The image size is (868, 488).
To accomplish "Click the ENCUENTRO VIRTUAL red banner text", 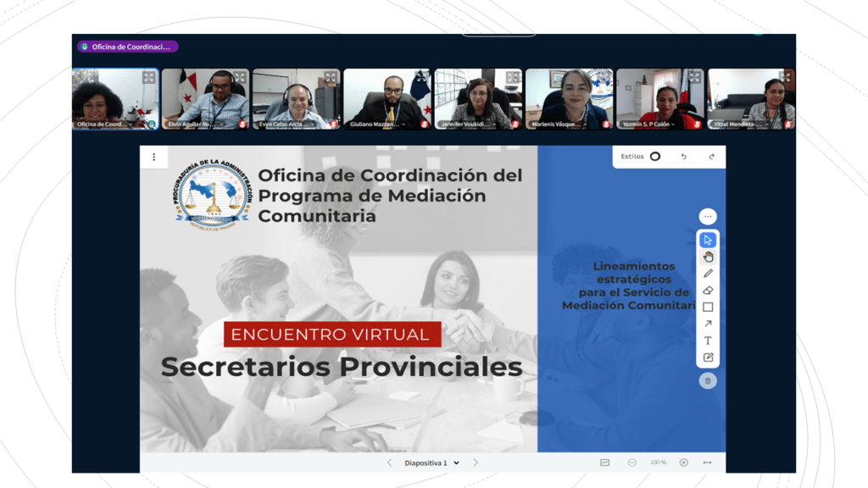I will [x=331, y=335].
